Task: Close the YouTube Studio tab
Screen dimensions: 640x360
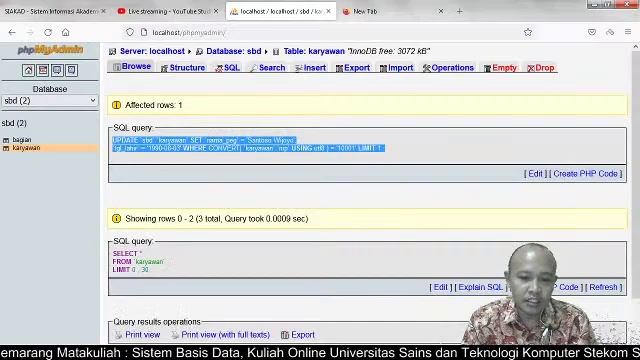Action: [x=216, y=11]
